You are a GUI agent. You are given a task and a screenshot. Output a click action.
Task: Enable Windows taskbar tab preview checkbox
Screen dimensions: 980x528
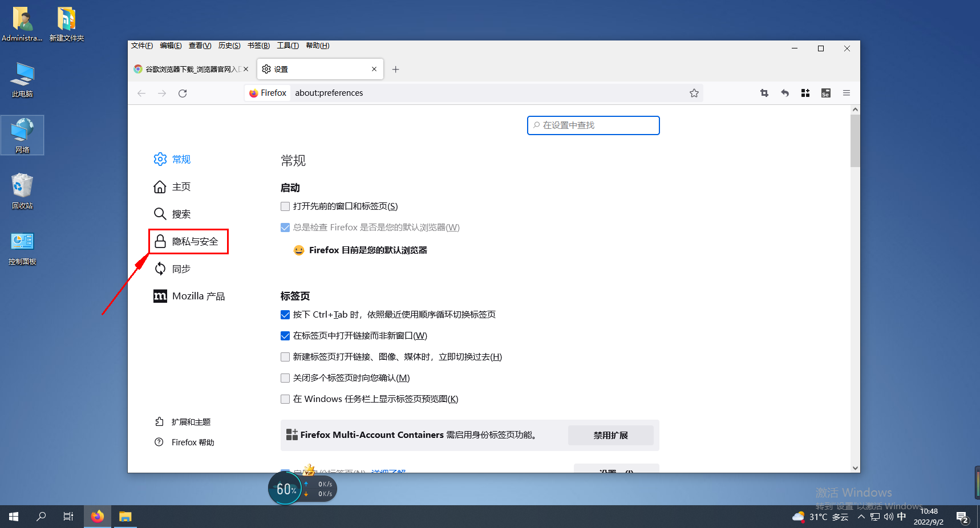click(x=285, y=399)
